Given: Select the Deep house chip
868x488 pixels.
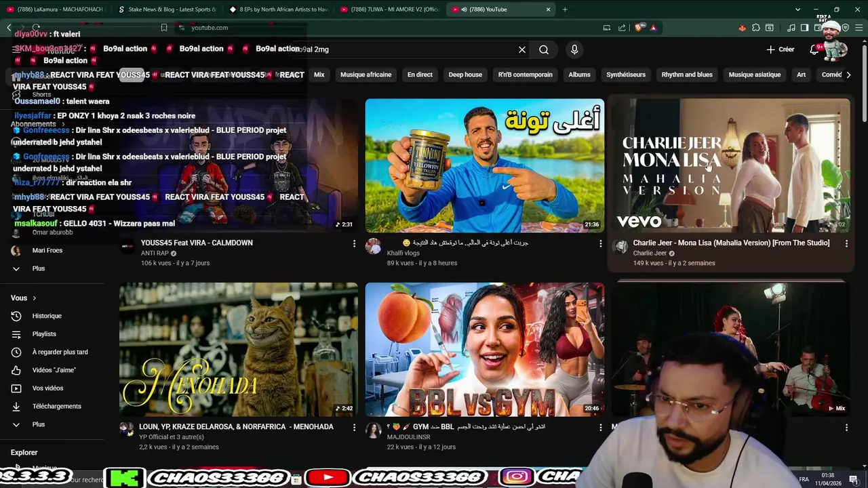Looking at the screenshot, I should point(465,75).
